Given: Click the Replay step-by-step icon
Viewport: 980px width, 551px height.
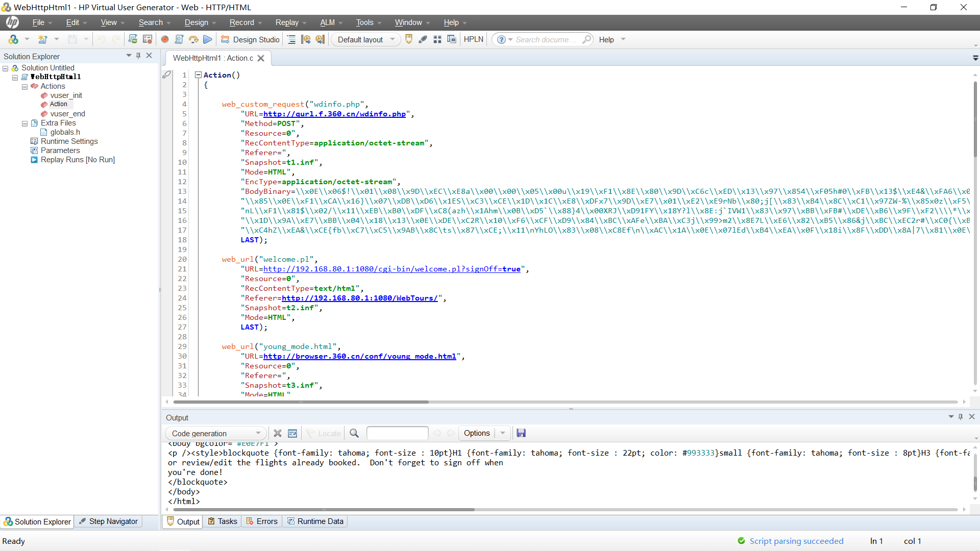Looking at the screenshot, I should [x=193, y=39].
